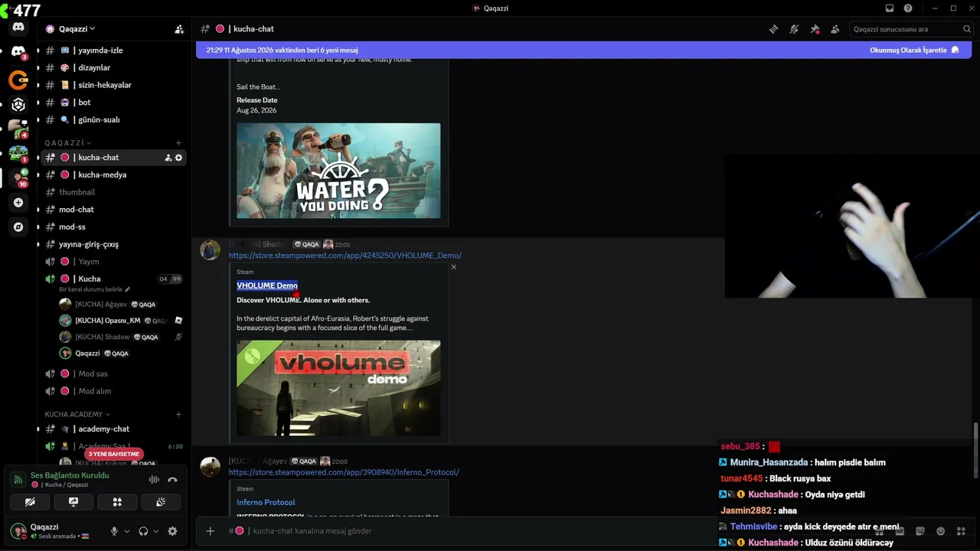Open the Help question mark icon
Screen dimensions: 980x551
click(x=908, y=8)
